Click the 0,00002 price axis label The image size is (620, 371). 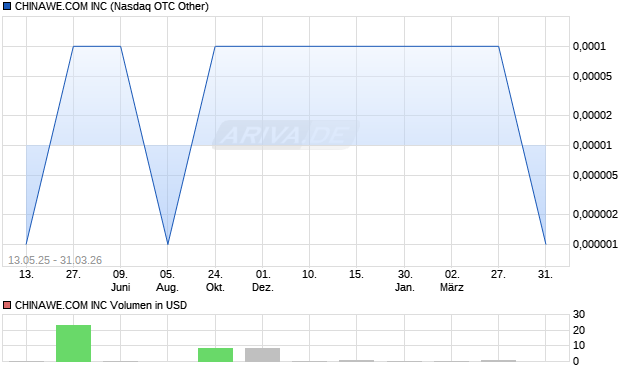click(x=592, y=115)
